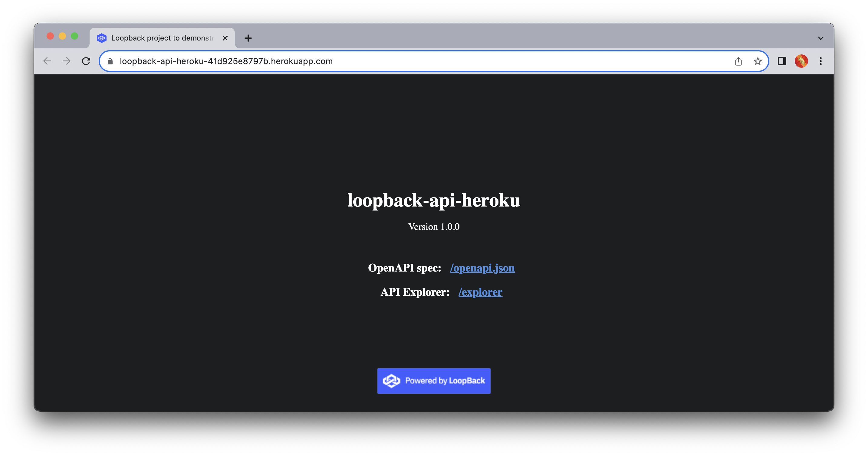
Task: Click the LoopBack favicon on the tab
Action: point(102,38)
